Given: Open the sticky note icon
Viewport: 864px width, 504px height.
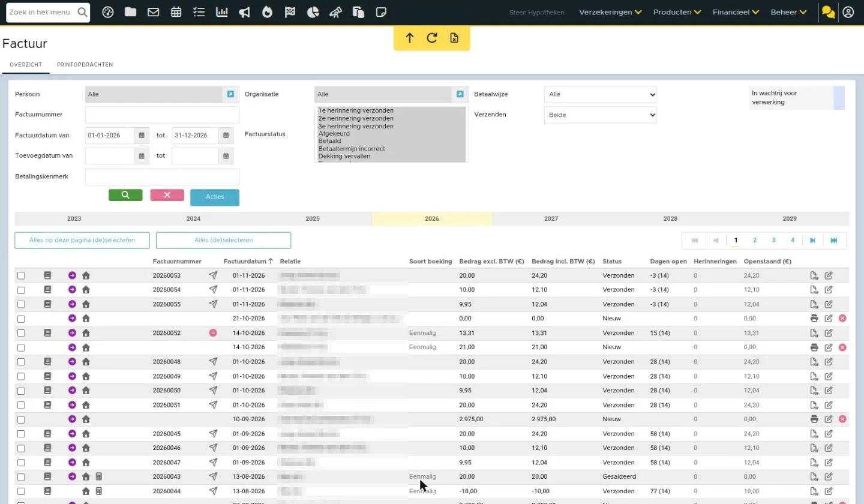Looking at the screenshot, I should (x=381, y=12).
